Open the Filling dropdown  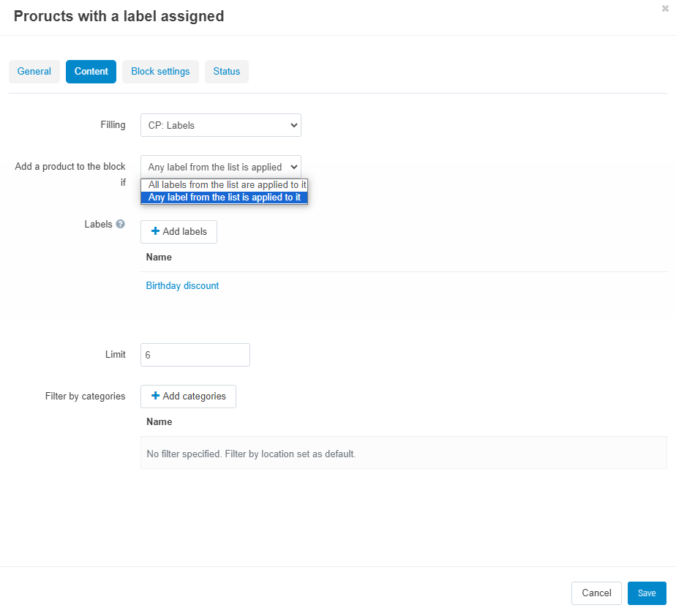click(x=220, y=125)
